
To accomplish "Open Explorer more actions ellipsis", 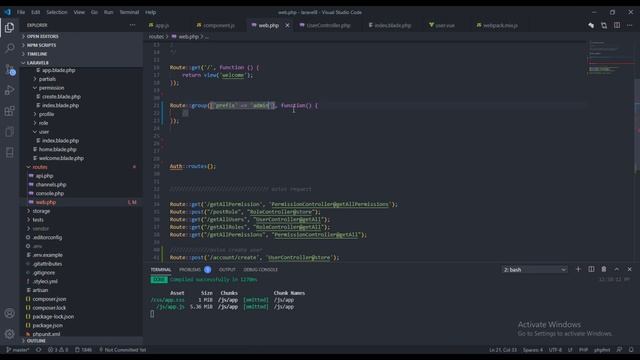I will click(x=132, y=25).
